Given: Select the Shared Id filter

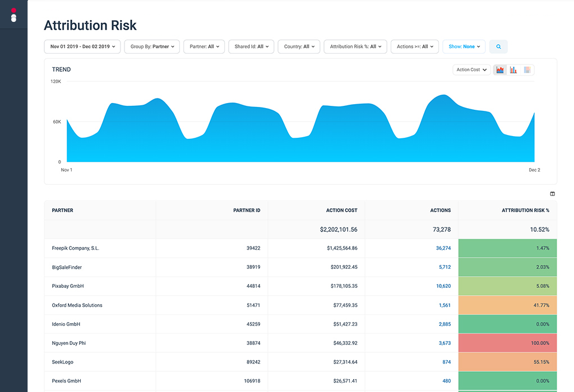Looking at the screenshot, I should point(251,46).
